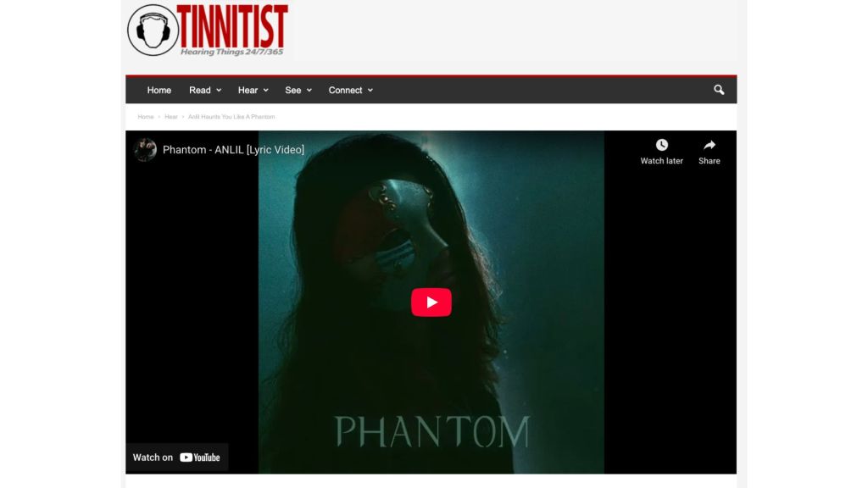Click the ANLIL channel avatar icon
The image size is (868, 488).
coord(145,149)
